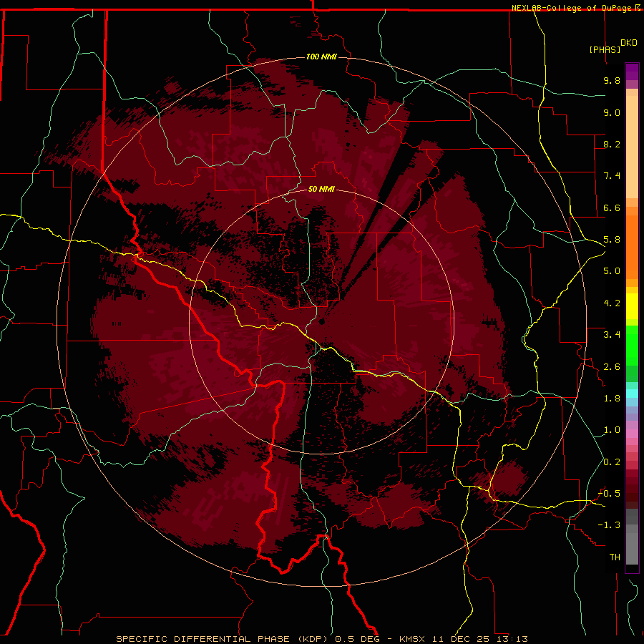Click the bright green segment of the color bar
644x644 pixels.
632,346
